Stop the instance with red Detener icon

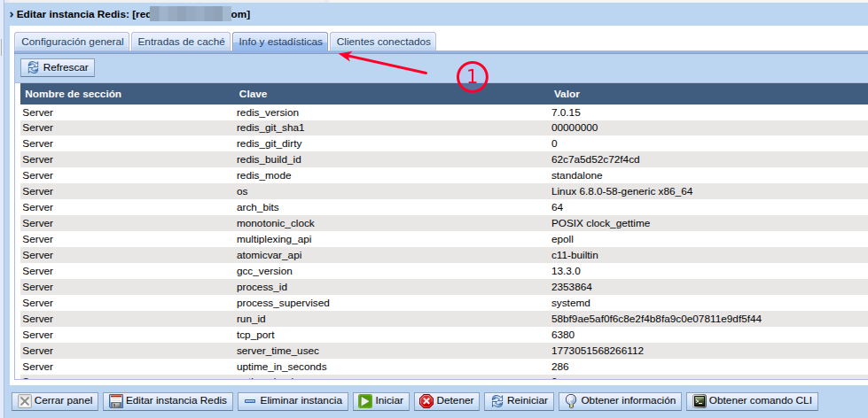[426, 401]
